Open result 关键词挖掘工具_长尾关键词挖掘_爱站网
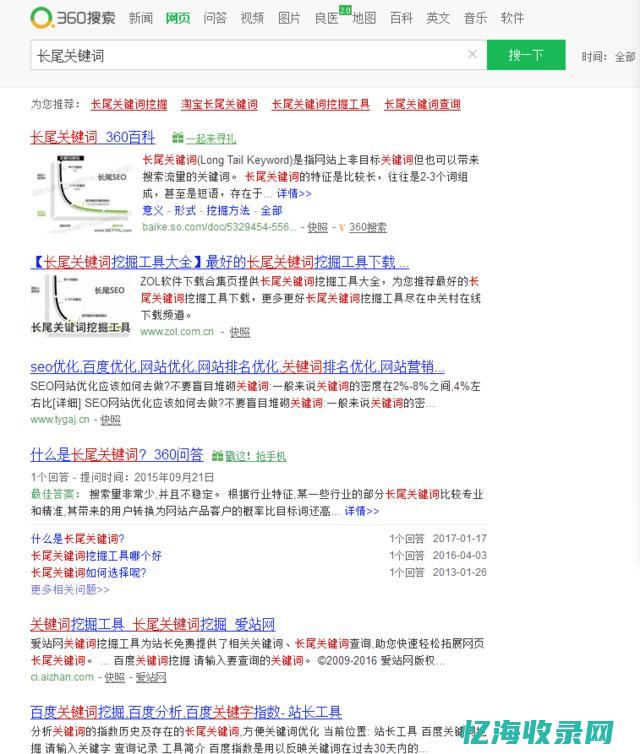This screenshot has height=754, width=640. tap(152, 625)
